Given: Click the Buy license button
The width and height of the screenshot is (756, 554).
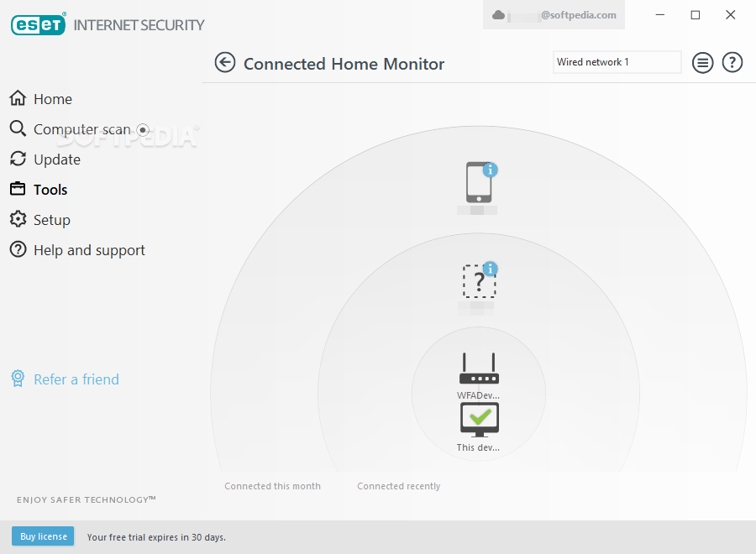Looking at the screenshot, I should coord(43,536).
